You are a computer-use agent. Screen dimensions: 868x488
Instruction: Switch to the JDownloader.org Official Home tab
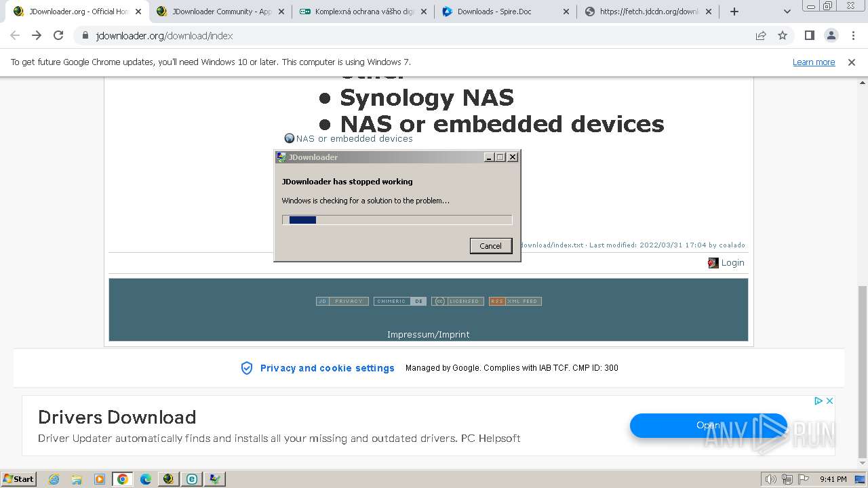77,12
